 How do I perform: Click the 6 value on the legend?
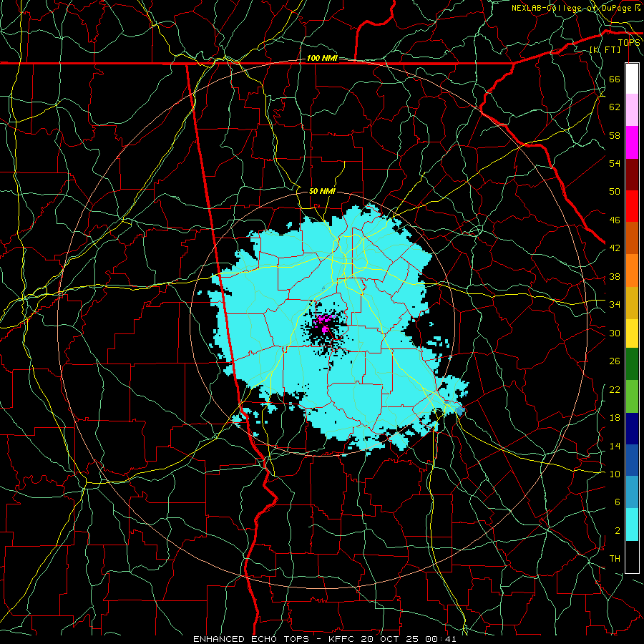point(617,502)
